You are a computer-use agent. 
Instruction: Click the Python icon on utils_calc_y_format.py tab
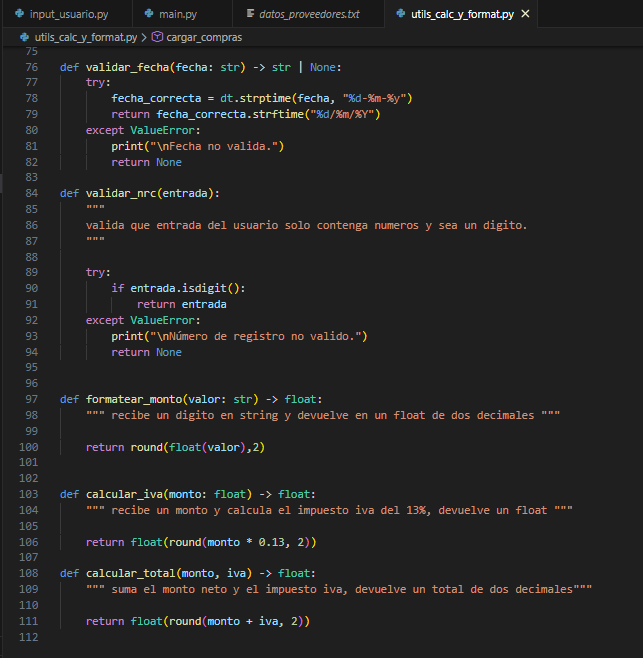[400, 14]
